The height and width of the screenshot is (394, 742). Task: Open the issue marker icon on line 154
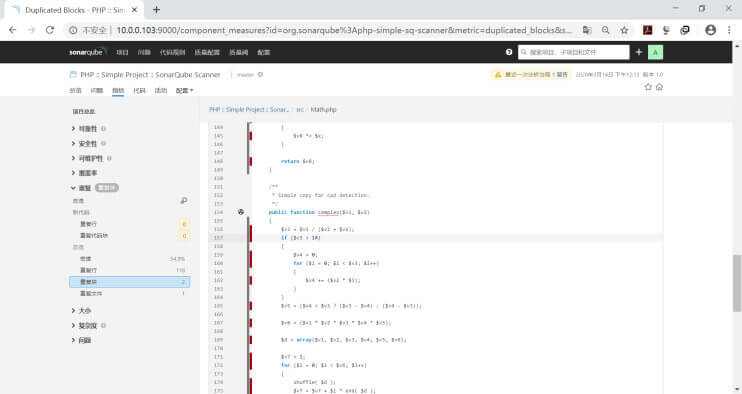(241, 212)
